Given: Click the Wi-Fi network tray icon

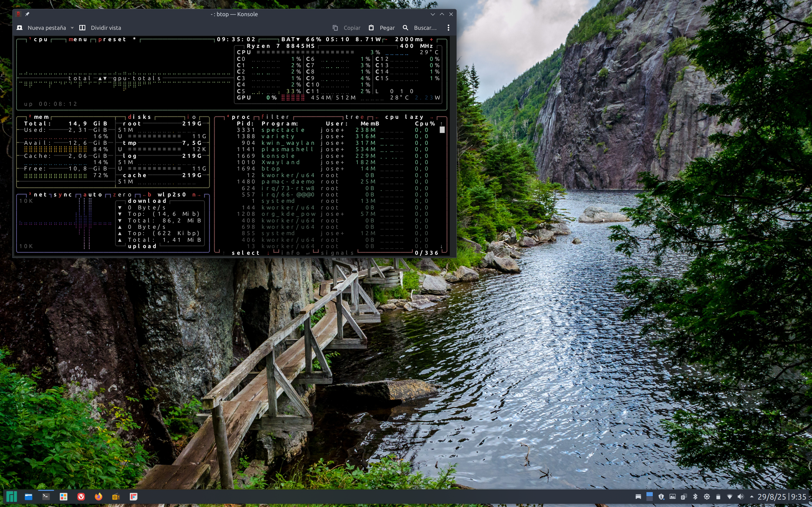Looking at the screenshot, I should (x=730, y=497).
